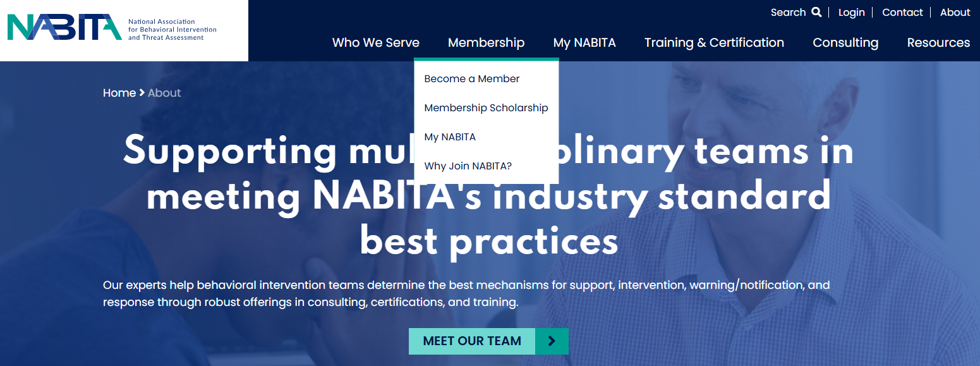Select Become a Member from the menu
The image size is (980, 366).
471,78
